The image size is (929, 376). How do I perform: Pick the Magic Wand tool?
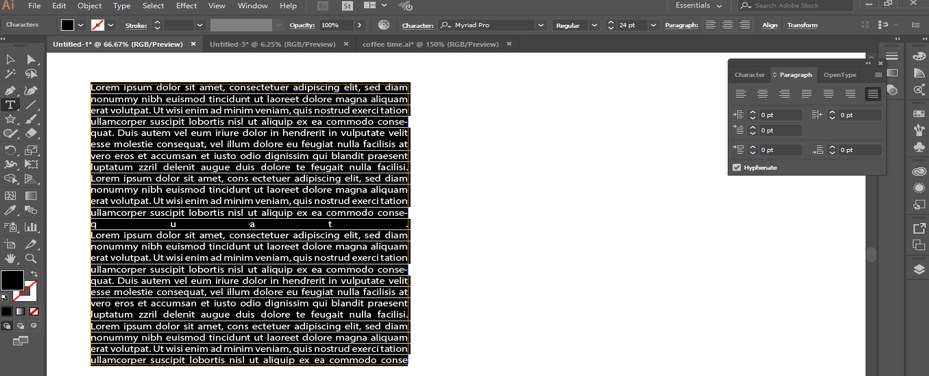[x=10, y=75]
